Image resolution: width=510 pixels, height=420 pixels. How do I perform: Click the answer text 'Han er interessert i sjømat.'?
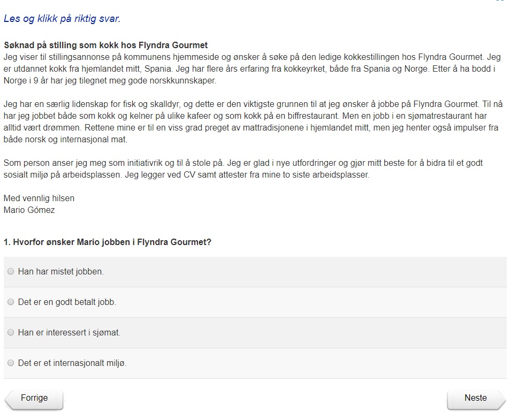click(x=69, y=333)
